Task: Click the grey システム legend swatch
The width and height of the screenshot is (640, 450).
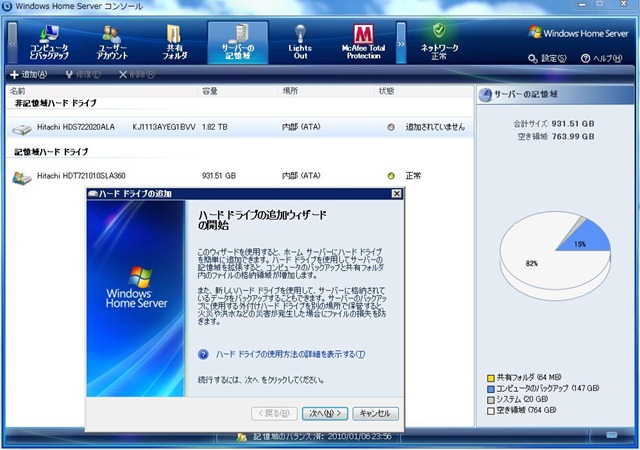Action: (x=491, y=400)
